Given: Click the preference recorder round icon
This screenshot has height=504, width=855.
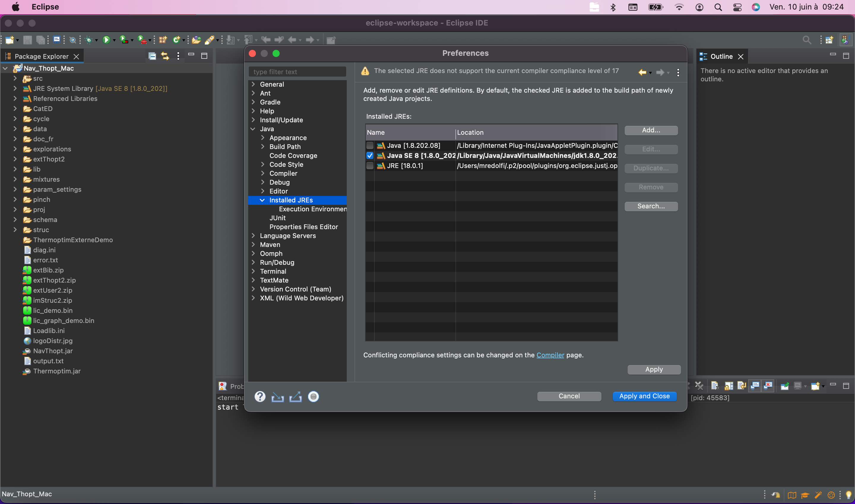Looking at the screenshot, I should tap(313, 396).
